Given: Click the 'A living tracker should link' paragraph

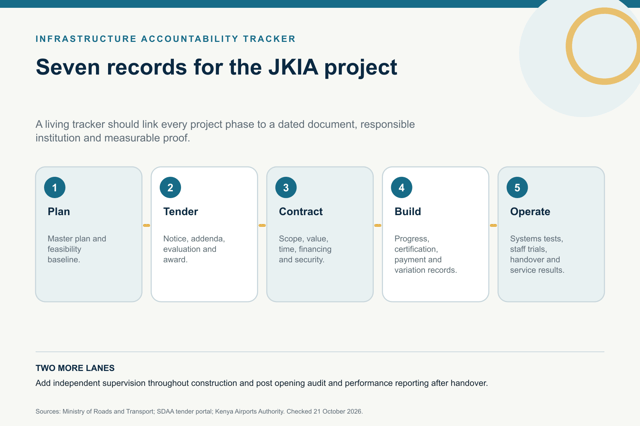Looking at the screenshot, I should coord(225,131).
